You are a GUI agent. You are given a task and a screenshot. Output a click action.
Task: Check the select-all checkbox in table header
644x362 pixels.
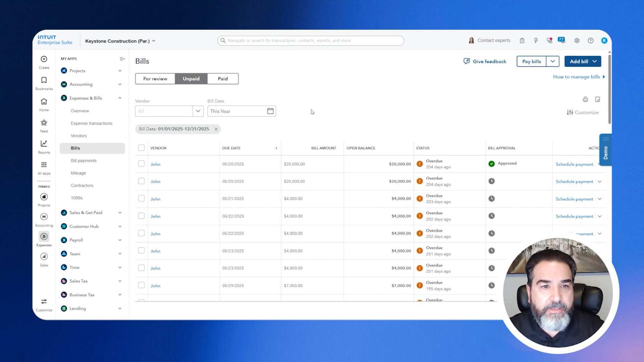[141, 147]
